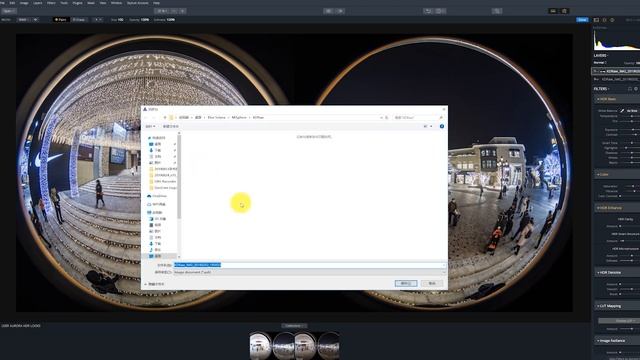Click the export icon at toolbar right

point(564,11)
